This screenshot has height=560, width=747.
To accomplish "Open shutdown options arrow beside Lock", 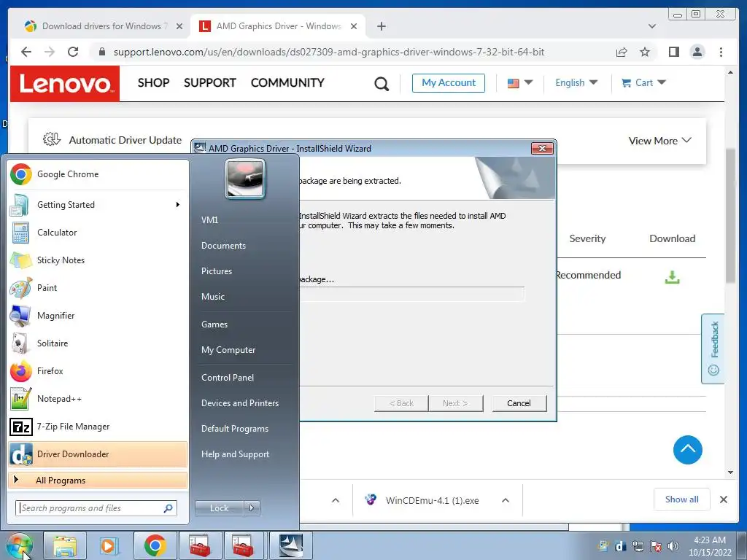I will [252, 508].
